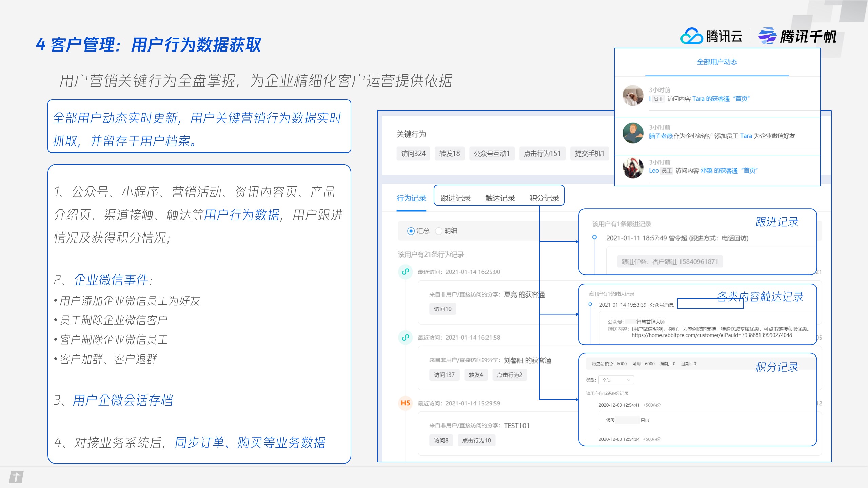Click 2020-12-03 12:54:04 points entry

coord(630,439)
